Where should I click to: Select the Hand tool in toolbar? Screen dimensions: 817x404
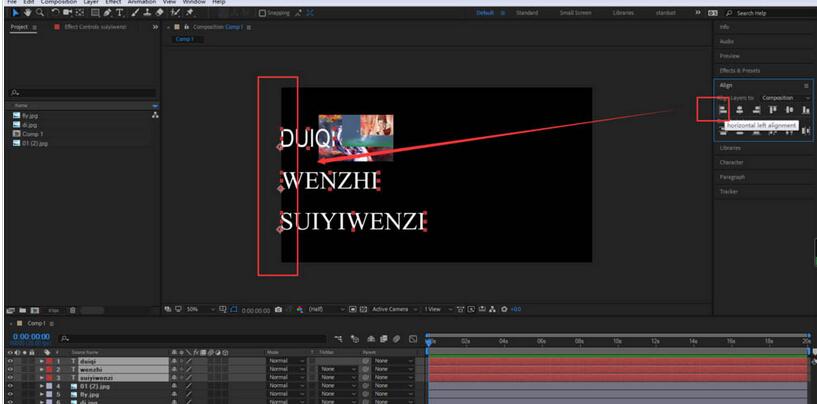(x=27, y=13)
